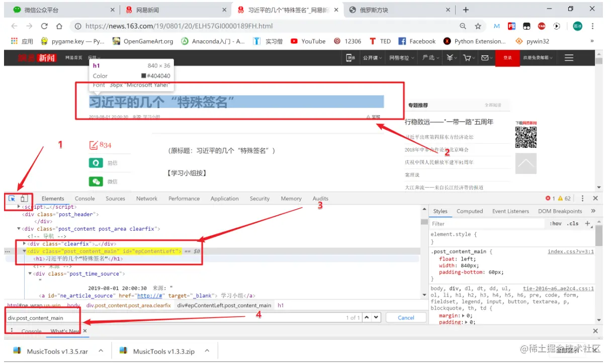Click the Styles Filter input field
This screenshot has width=611, height=364.
488,224
